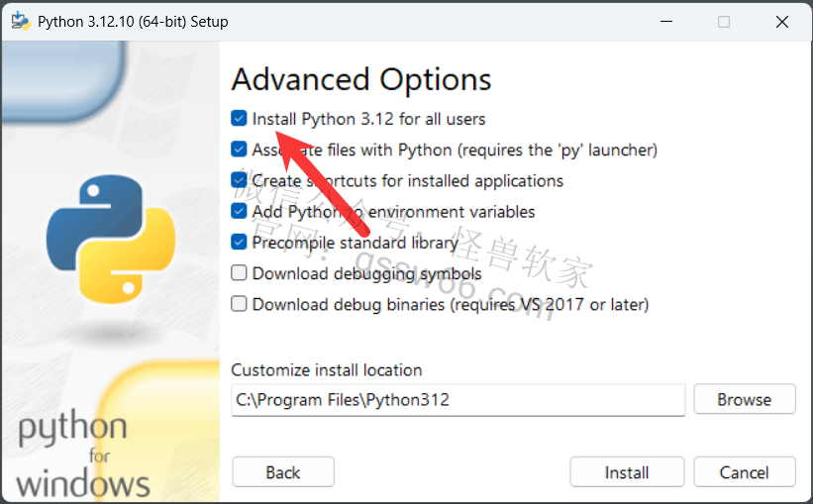813x504 pixels.
Task: Open Browse to choose install folder
Action: tap(745, 399)
